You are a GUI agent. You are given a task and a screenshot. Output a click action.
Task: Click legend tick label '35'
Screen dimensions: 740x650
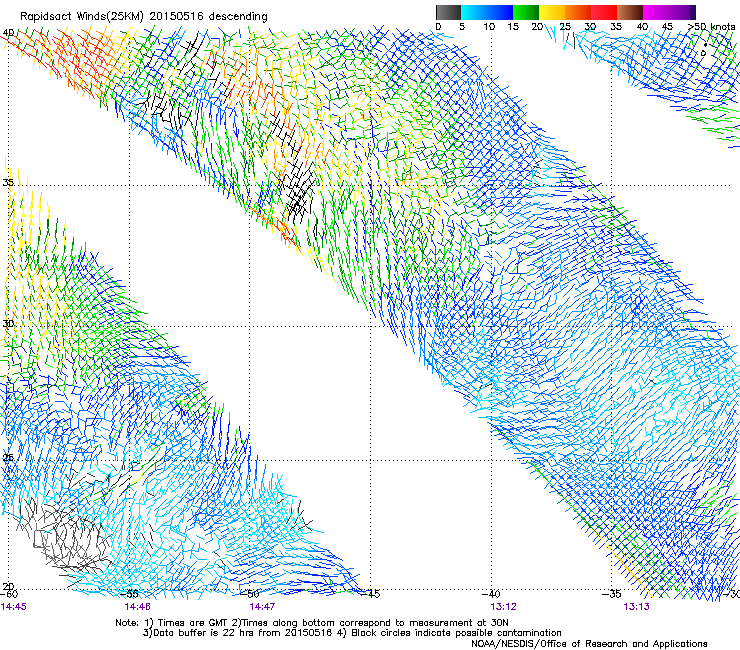pos(616,27)
